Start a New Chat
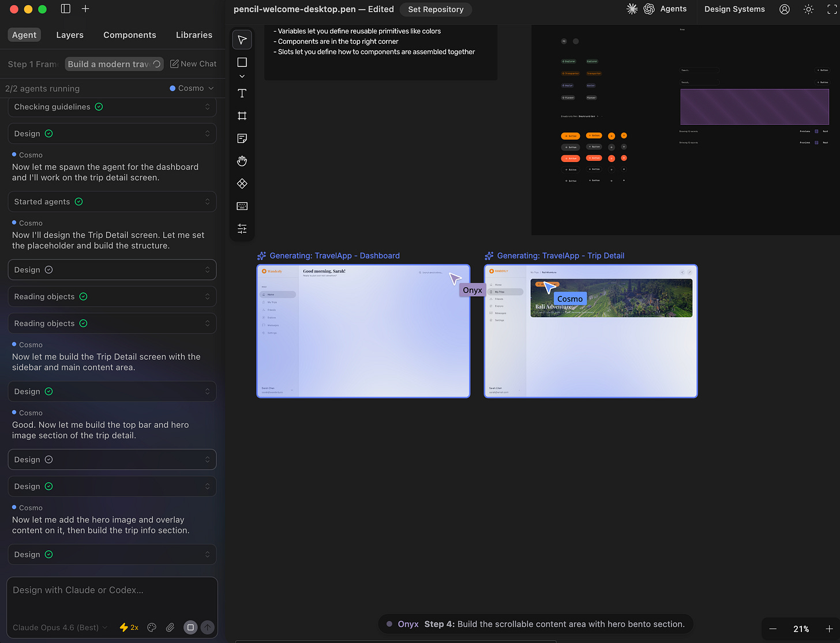This screenshot has height=643, width=840. [x=193, y=64]
